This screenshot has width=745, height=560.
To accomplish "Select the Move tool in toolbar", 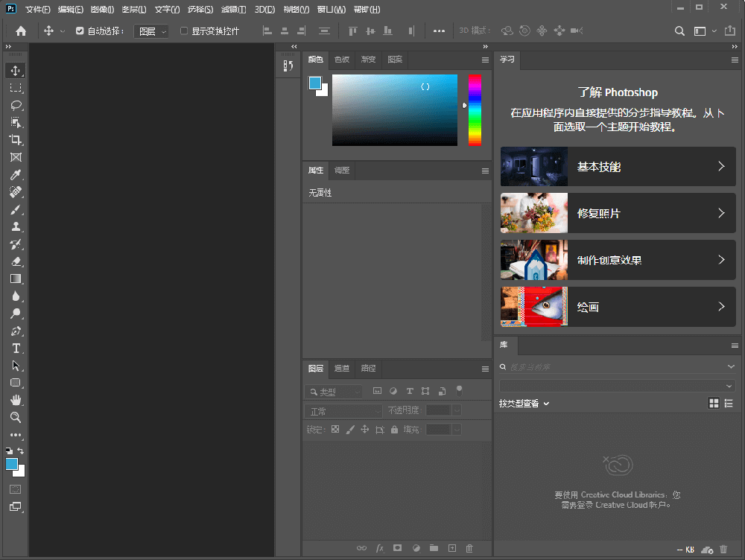I will point(16,70).
